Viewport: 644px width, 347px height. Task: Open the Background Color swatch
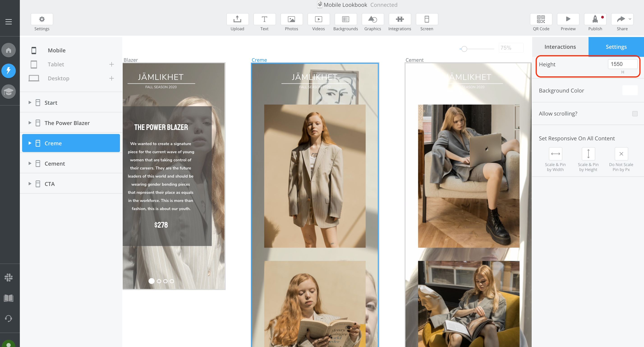630,90
